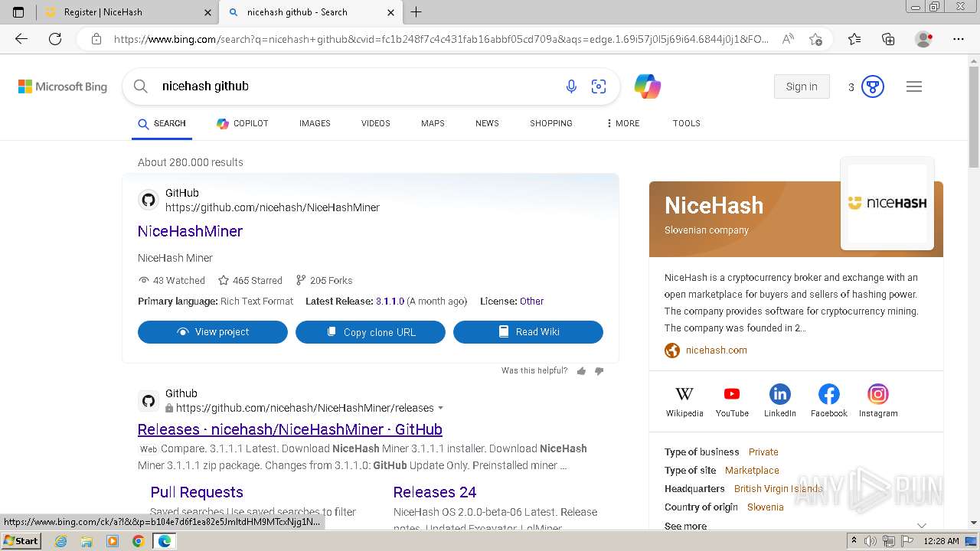Switch to MAPS results

click(x=433, y=123)
